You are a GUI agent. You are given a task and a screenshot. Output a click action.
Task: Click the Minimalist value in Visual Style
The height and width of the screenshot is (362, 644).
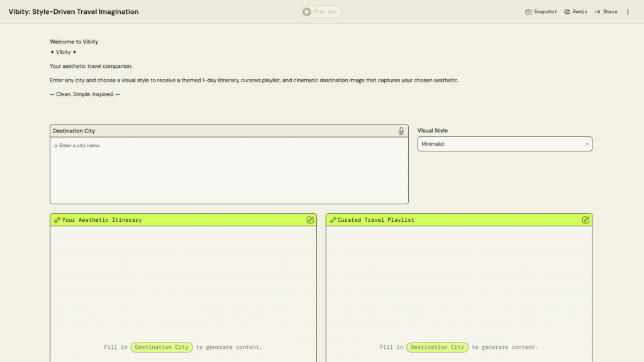coord(433,144)
